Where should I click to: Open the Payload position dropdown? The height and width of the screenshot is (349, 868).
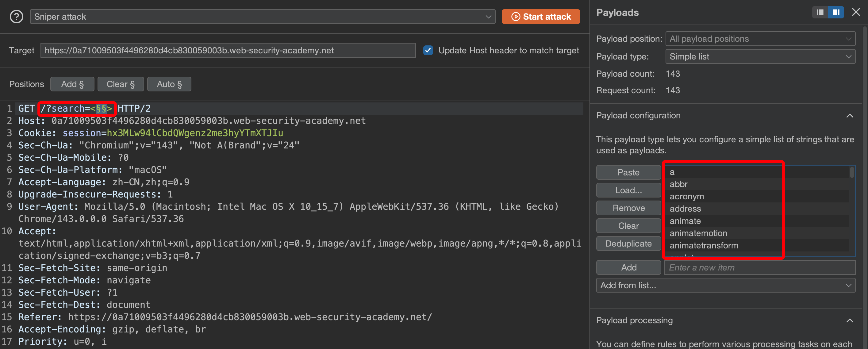tap(760, 39)
